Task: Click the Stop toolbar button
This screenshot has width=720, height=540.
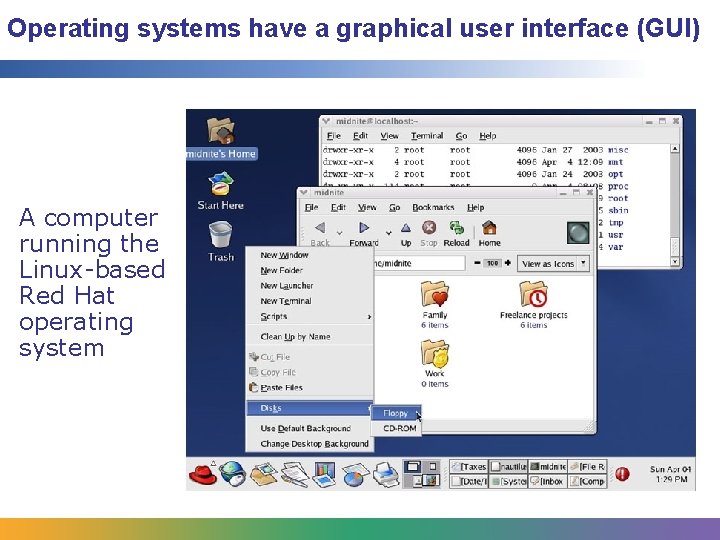Action: pyautogui.click(x=429, y=234)
